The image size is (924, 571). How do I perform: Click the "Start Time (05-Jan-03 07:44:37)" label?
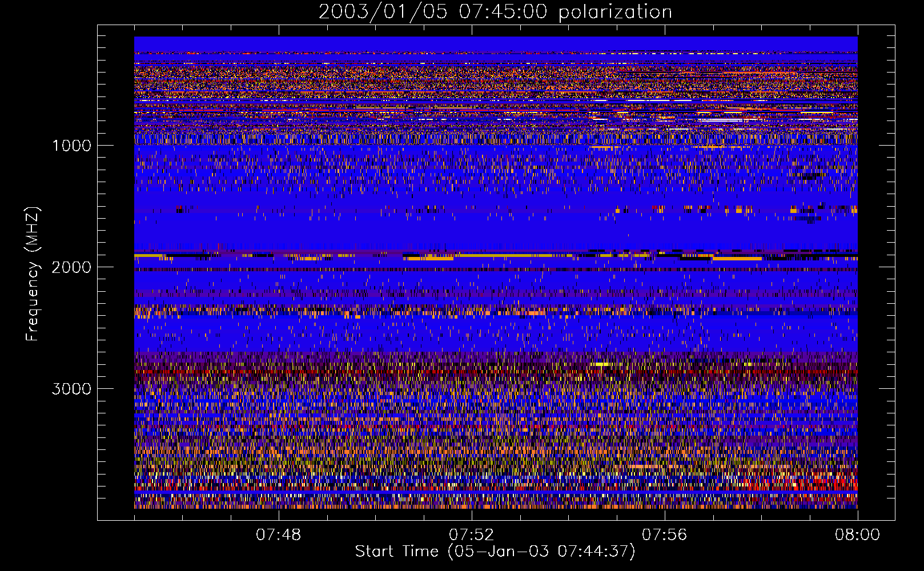[x=495, y=552]
